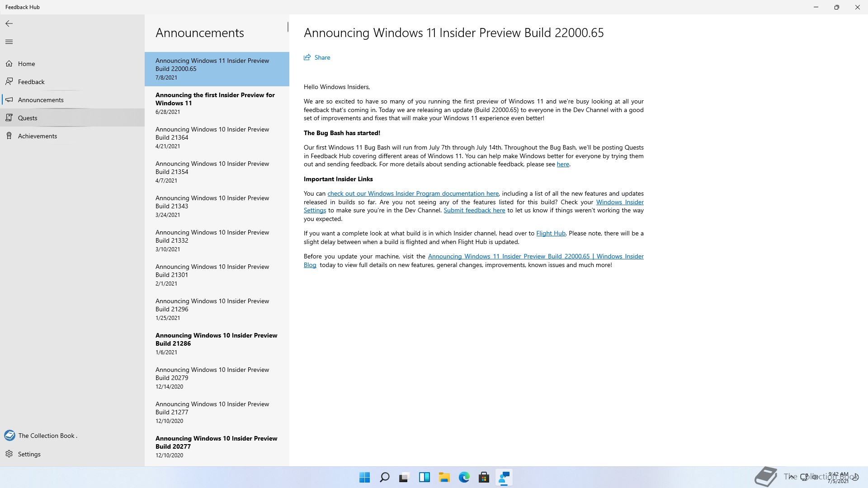Screen dimensions: 868x488
Task: Click the announcements list scrollbar
Action: point(288,27)
